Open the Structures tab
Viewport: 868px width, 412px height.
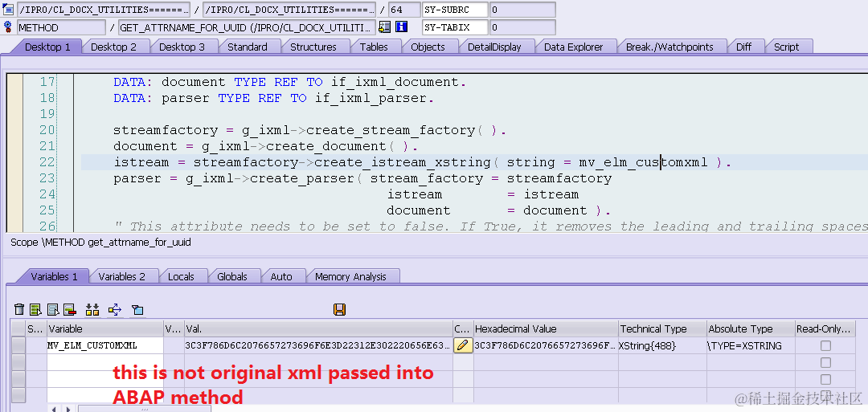(x=313, y=47)
